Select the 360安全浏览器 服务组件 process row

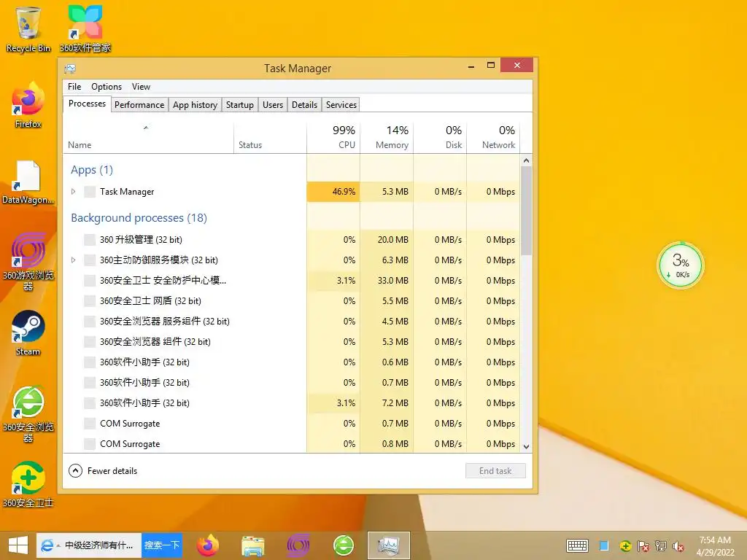(x=291, y=322)
